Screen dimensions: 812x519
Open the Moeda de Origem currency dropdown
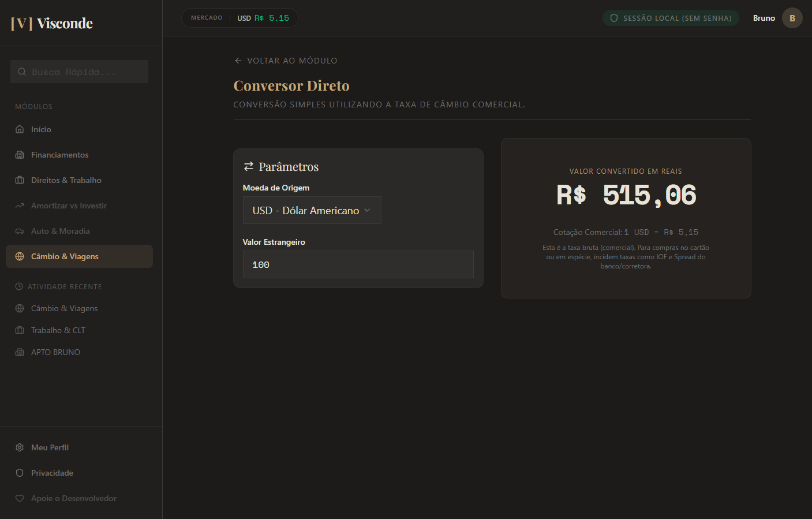(x=312, y=210)
